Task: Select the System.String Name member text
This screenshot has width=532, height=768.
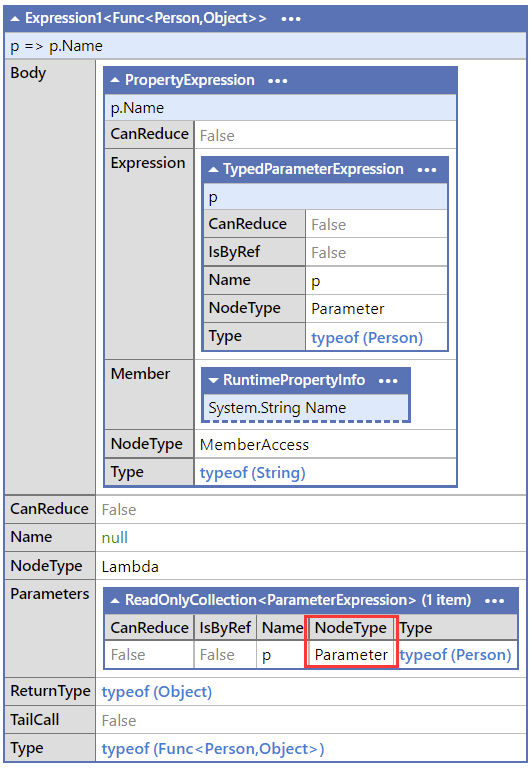Action: point(277,408)
